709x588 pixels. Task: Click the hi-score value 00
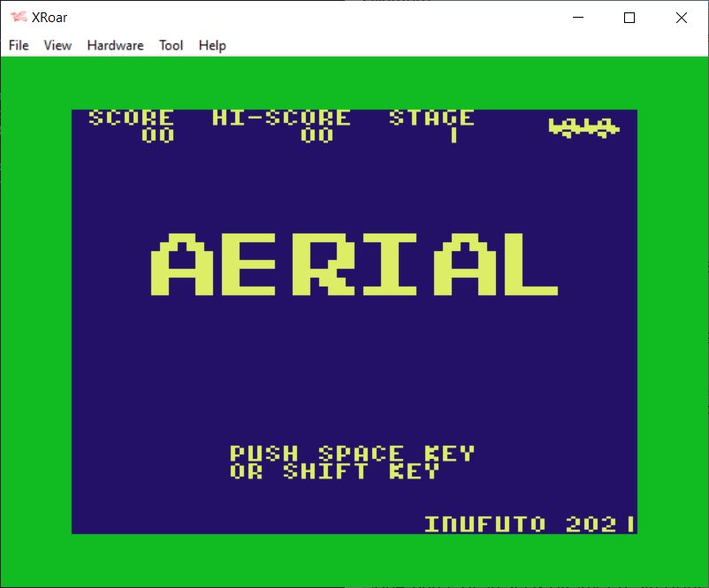[x=316, y=135]
